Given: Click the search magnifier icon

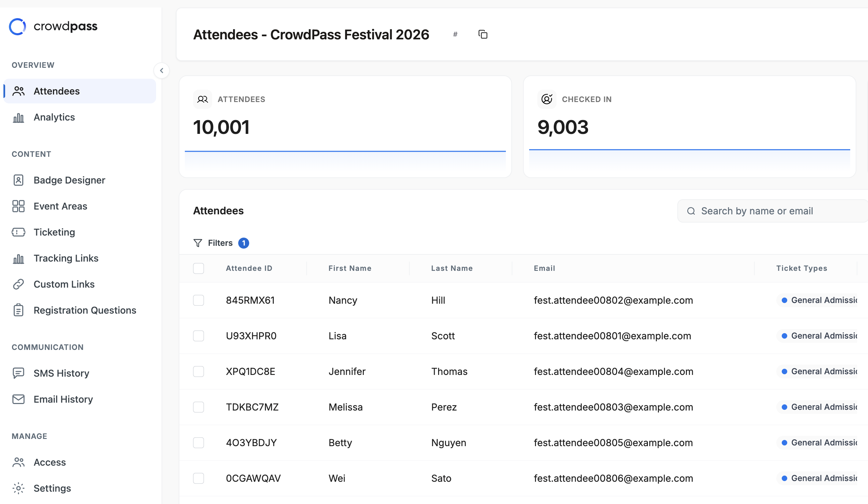Looking at the screenshot, I should tap(691, 211).
